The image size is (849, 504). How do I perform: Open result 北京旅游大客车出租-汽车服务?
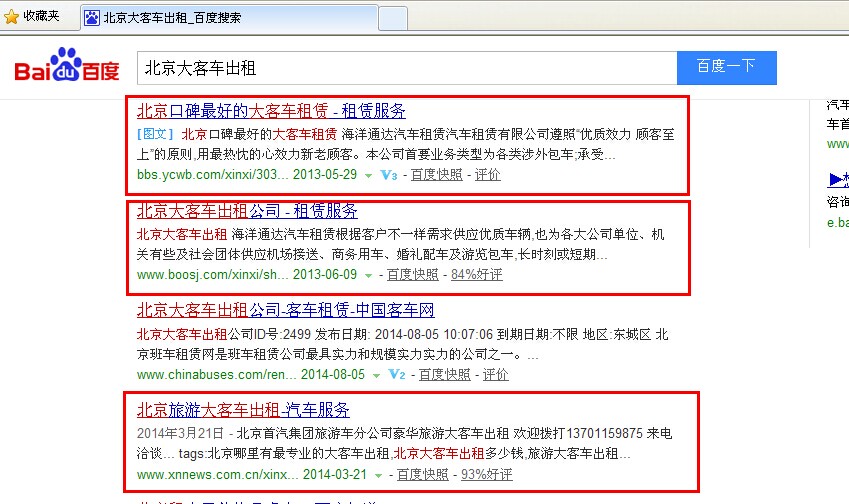point(243,410)
